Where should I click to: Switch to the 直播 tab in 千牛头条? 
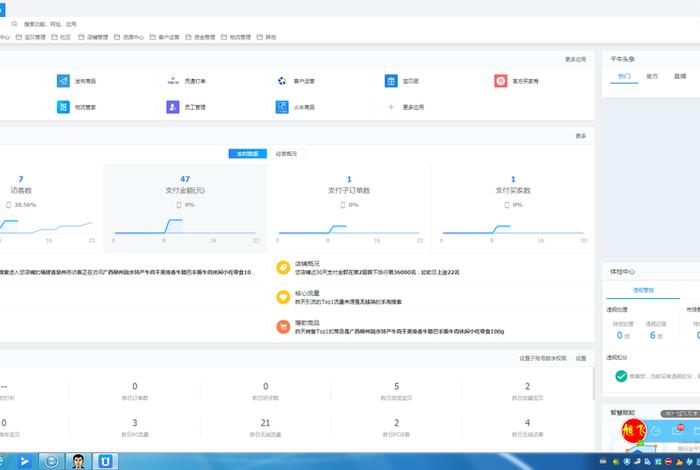coord(679,77)
